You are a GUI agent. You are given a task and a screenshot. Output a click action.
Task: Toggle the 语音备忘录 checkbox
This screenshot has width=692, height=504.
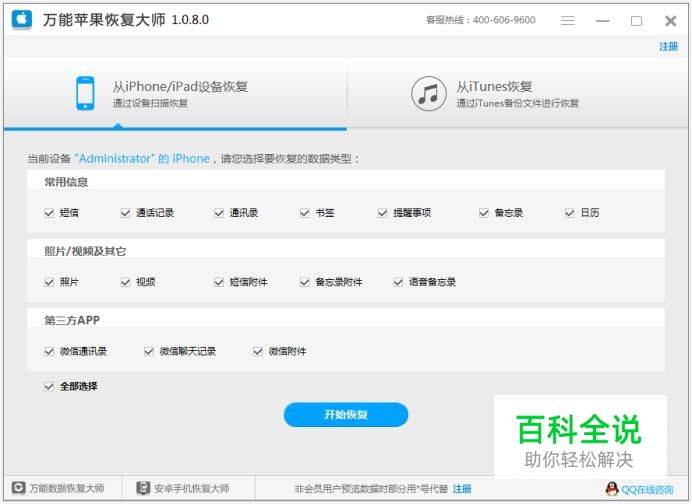click(x=398, y=282)
